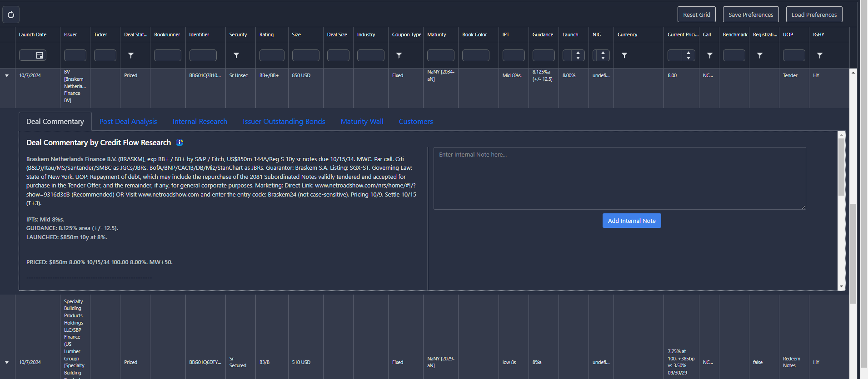This screenshot has width=868, height=379.
Task: Open the Coupon Type column filter icon
Action: (399, 55)
